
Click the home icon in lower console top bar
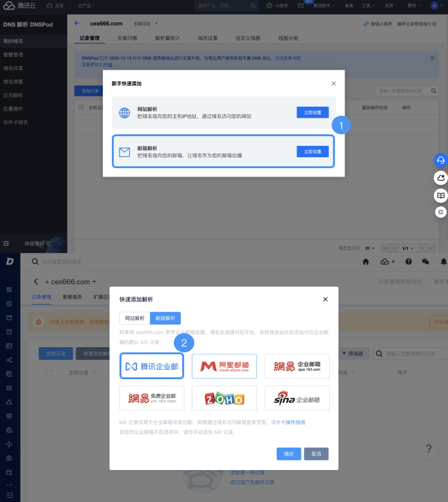point(366,262)
